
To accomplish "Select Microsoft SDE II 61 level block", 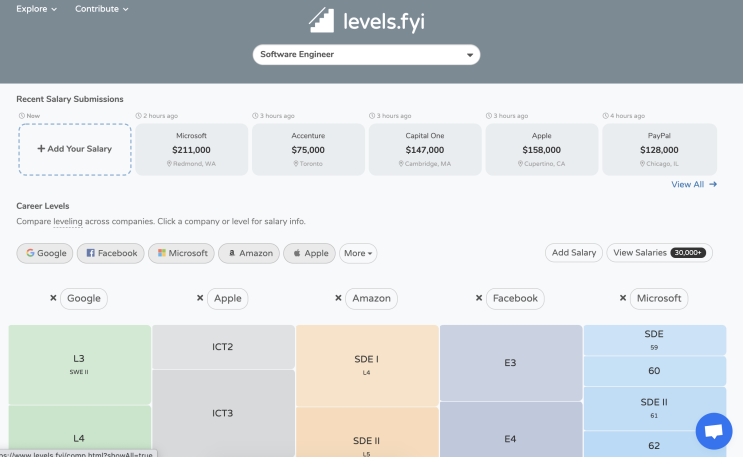I will coord(654,408).
